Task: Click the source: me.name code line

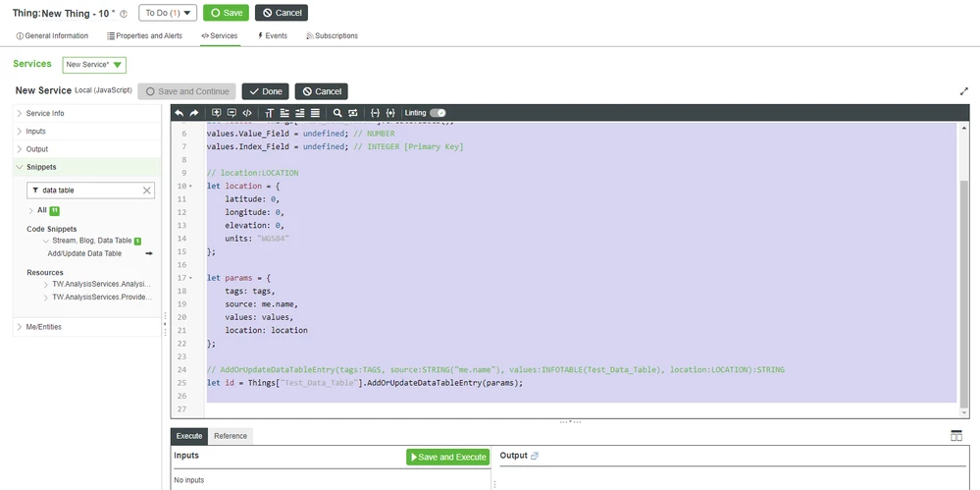Action: [x=261, y=304]
